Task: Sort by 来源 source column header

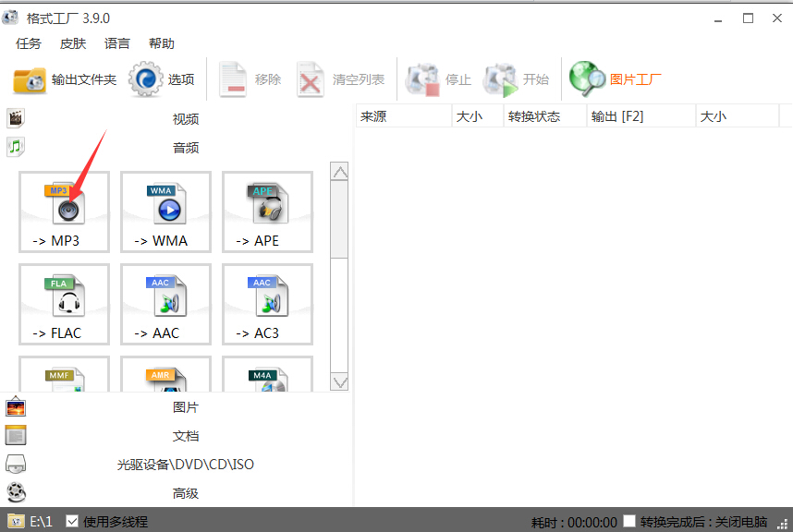Action: pyautogui.click(x=404, y=116)
